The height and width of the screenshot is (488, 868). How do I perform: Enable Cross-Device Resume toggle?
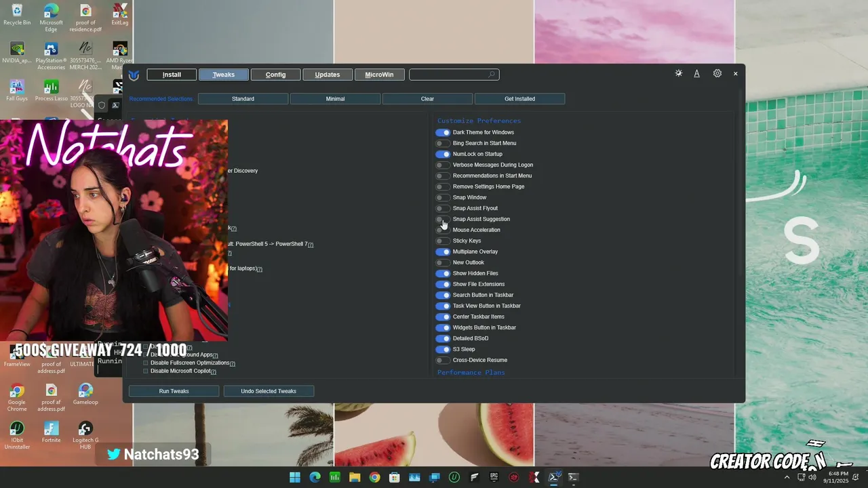pos(443,360)
